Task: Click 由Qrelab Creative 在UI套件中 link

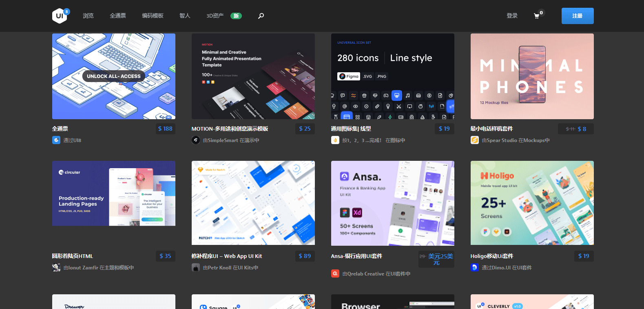Action: 376,273
